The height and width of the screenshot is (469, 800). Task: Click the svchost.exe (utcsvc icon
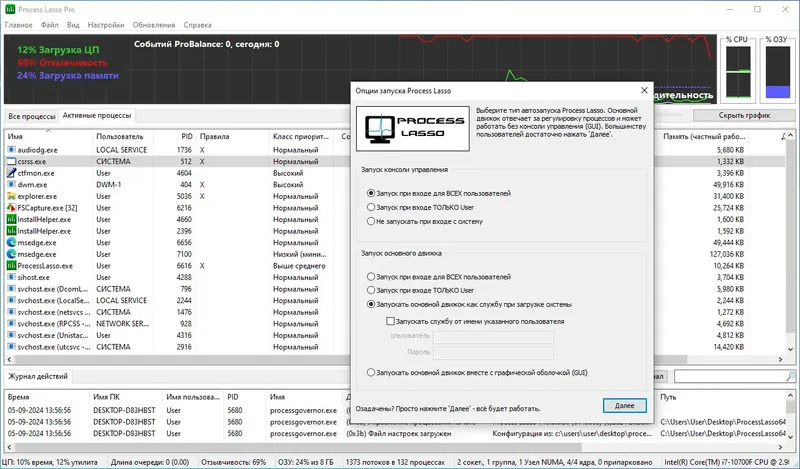coord(11,347)
